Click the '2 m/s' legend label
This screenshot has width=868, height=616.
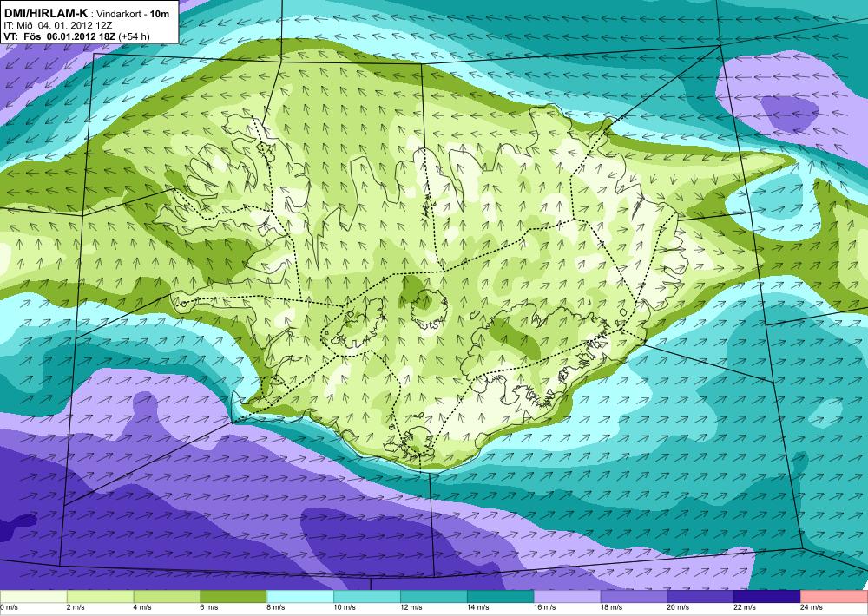coord(76,607)
